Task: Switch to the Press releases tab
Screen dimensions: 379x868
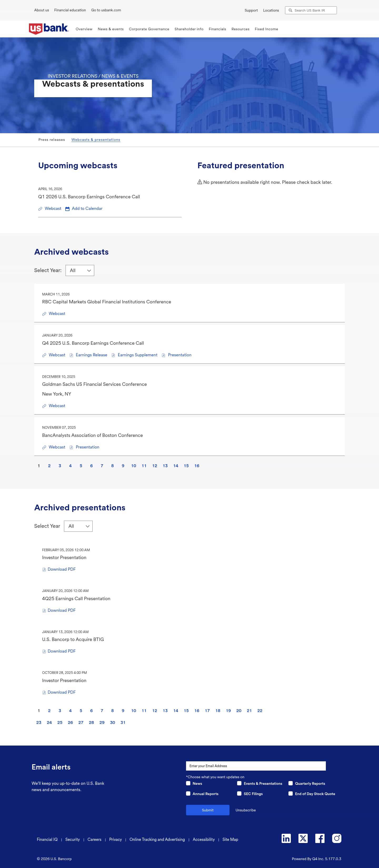Action: point(52,140)
